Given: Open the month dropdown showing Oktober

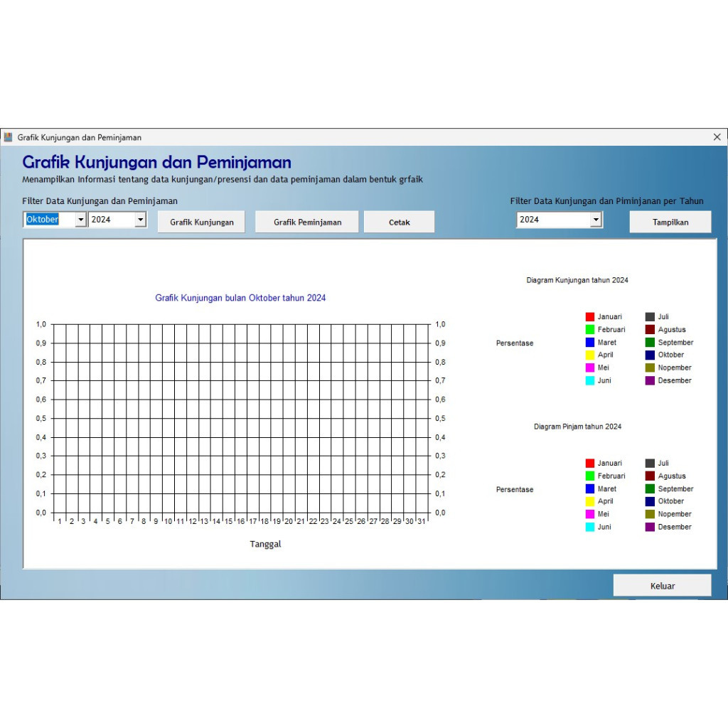Looking at the screenshot, I should (x=80, y=219).
